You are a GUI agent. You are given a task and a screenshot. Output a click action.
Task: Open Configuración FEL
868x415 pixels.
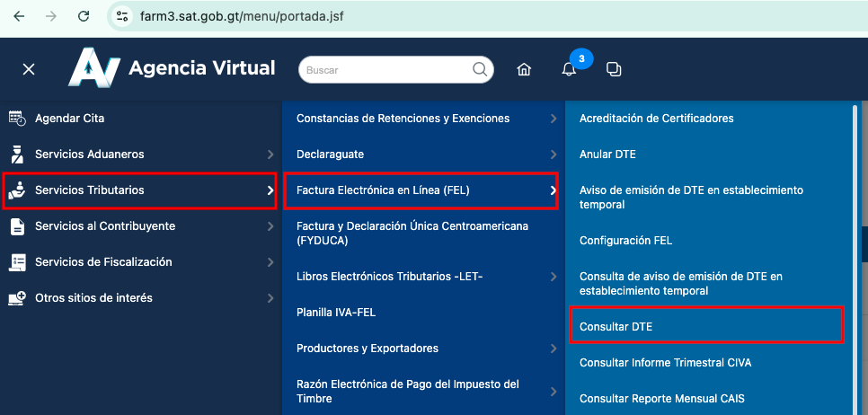625,241
